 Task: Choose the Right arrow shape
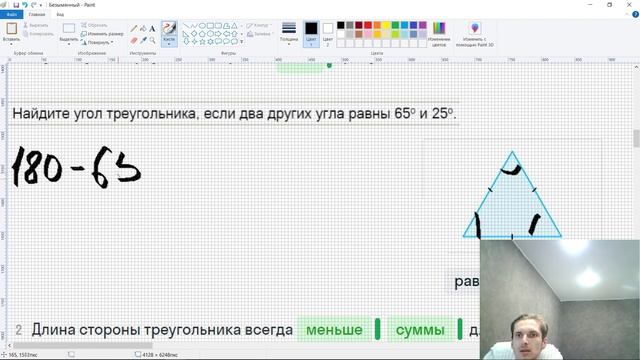[218, 34]
